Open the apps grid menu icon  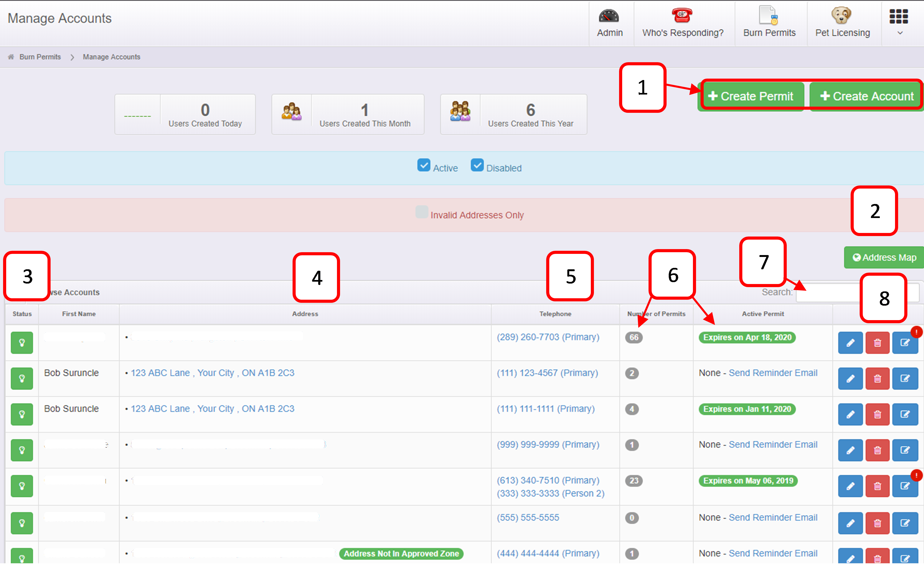[x=898, y=16]
